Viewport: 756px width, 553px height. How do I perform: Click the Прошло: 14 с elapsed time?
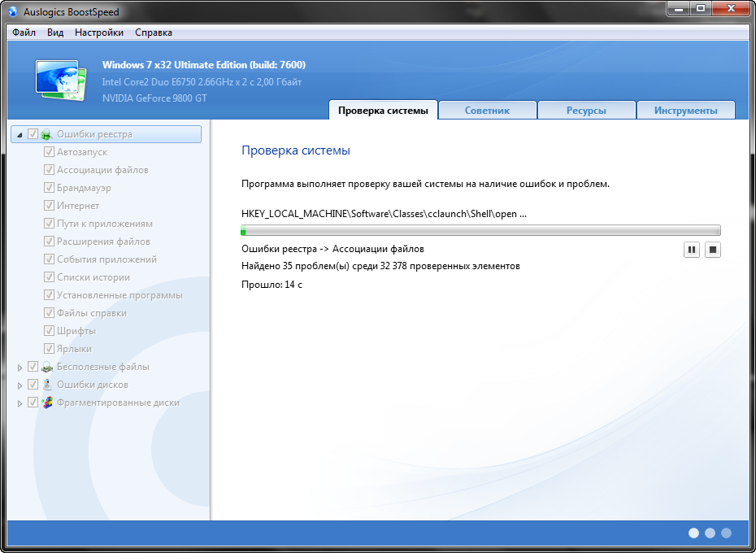[272, 284]
